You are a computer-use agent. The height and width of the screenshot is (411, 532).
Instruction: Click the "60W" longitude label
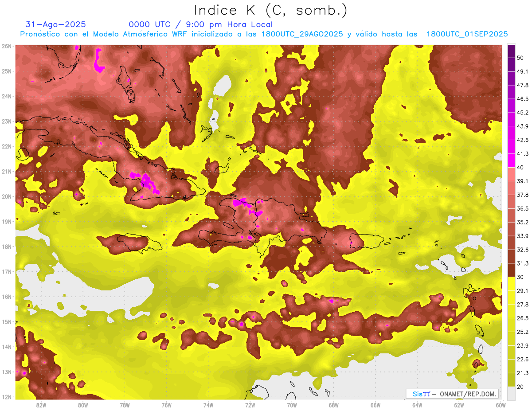pyautogui.click(x=501, y=405)
